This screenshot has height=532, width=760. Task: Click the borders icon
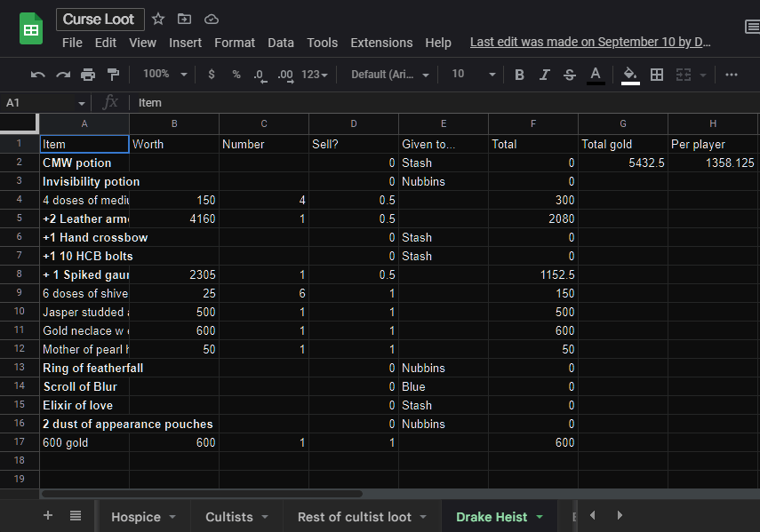pyautogui.click(x=656, y=75)
